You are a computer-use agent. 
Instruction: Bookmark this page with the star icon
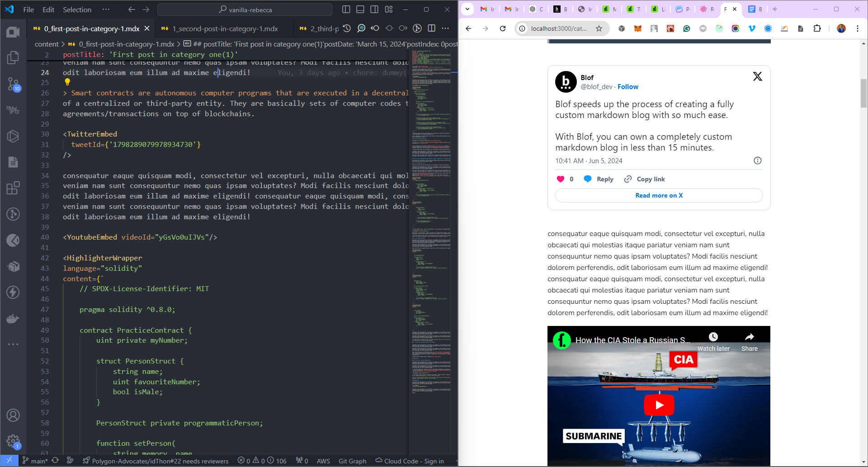pos(599,28)
